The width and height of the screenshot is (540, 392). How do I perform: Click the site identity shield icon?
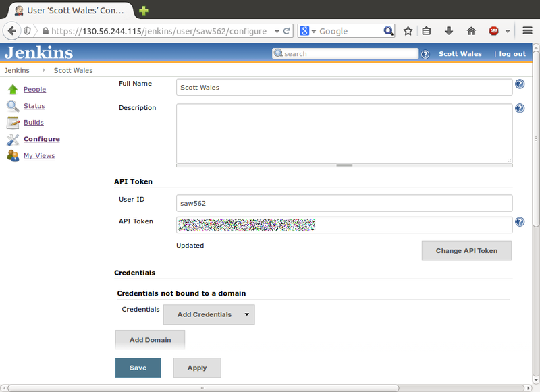[x=27, y=31]
